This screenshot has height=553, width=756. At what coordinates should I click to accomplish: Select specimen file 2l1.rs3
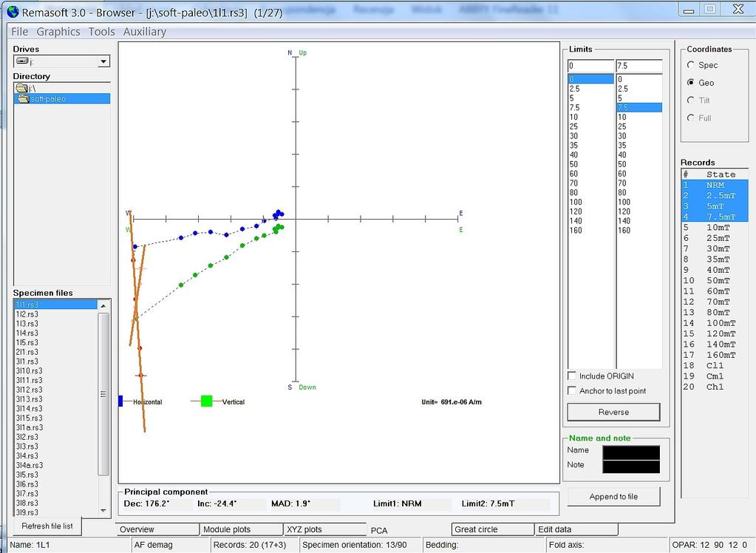27,352
